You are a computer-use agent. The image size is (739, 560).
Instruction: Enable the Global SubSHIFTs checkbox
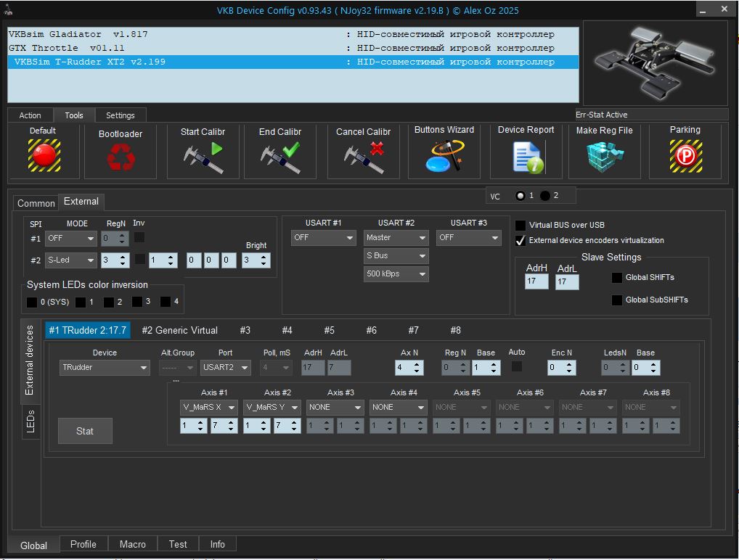point(616,300)
